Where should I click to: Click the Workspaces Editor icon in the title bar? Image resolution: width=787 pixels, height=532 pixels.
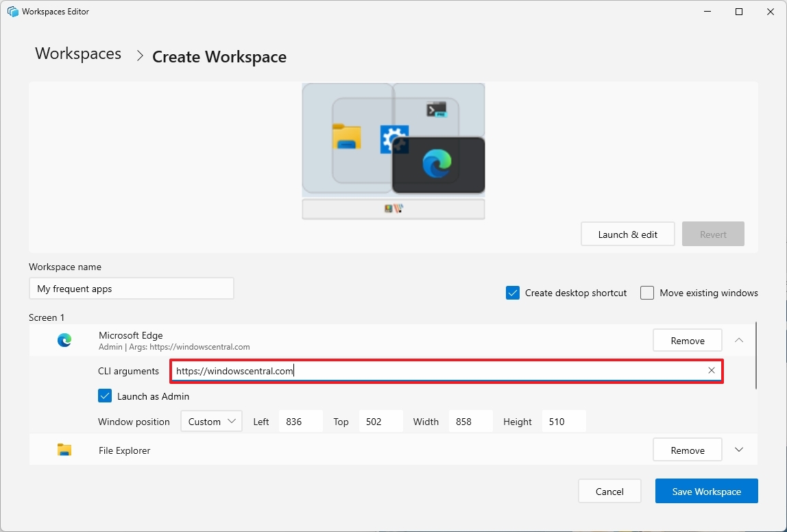click(12, 11)
